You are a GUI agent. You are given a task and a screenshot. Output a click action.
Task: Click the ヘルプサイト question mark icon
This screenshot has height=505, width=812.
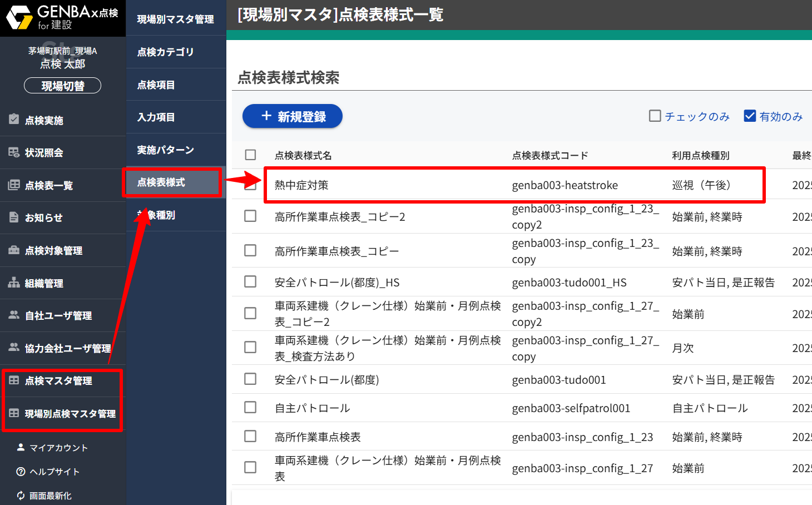[21, 472]
